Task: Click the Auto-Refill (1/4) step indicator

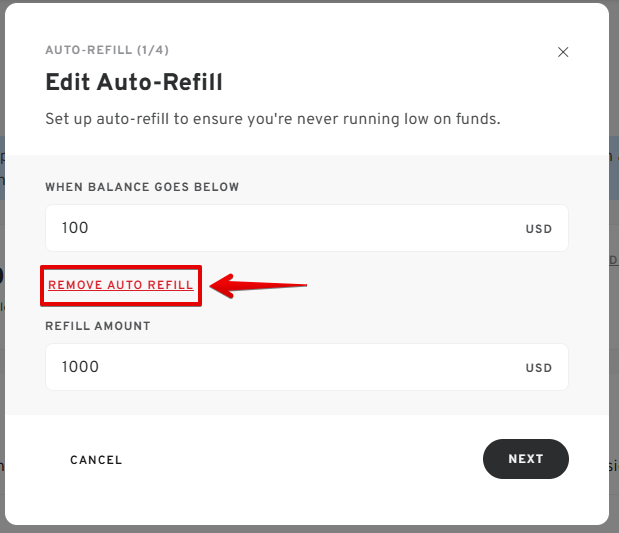Action: click(107, 50)
